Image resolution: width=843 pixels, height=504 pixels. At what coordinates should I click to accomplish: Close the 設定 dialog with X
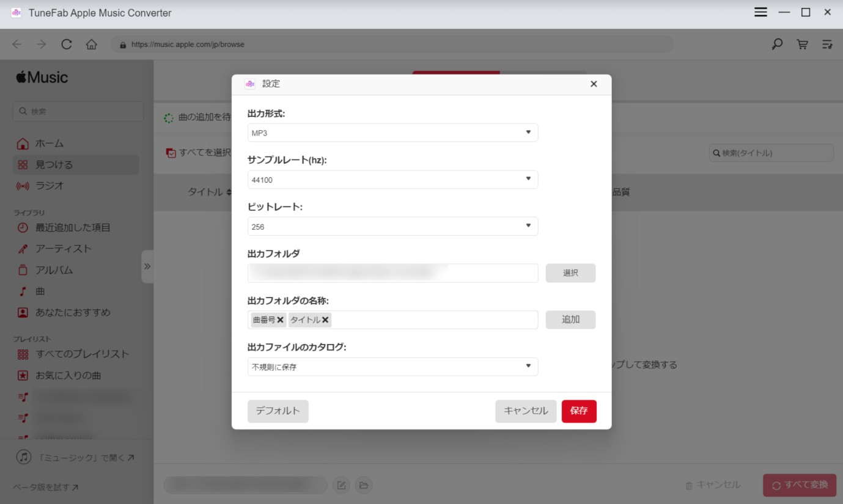594,84
